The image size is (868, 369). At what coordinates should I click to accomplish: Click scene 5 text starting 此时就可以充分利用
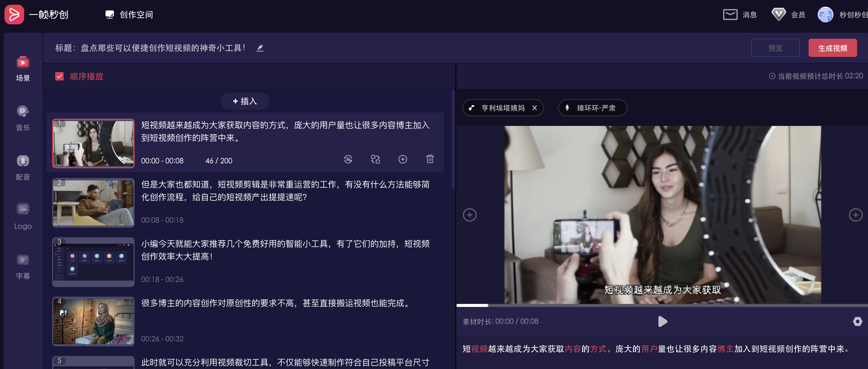(x=285, y=362)
